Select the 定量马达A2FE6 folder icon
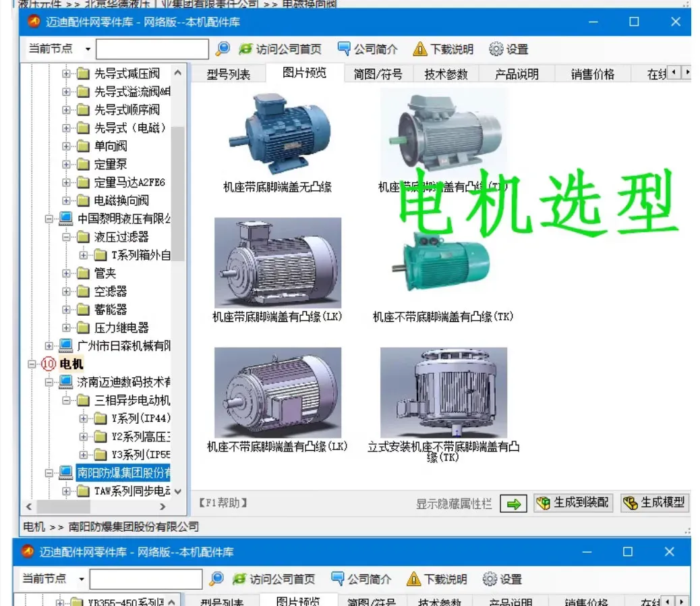The height and width of the screenshot is (606, 700). pyautogui.click(x=83, y=183)
